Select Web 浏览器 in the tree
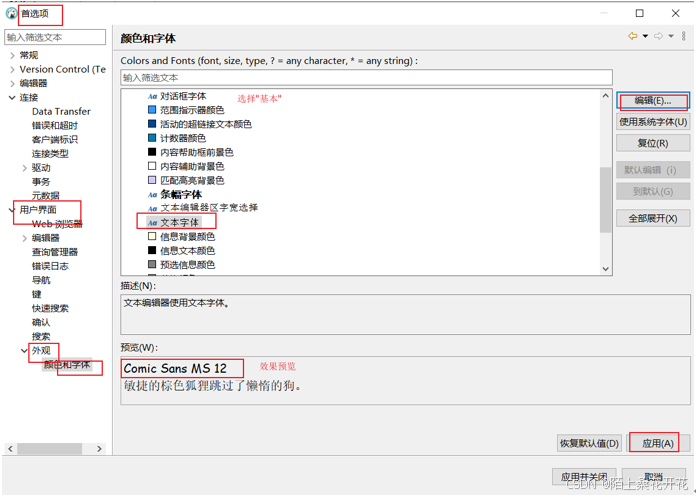 (57, 224)
